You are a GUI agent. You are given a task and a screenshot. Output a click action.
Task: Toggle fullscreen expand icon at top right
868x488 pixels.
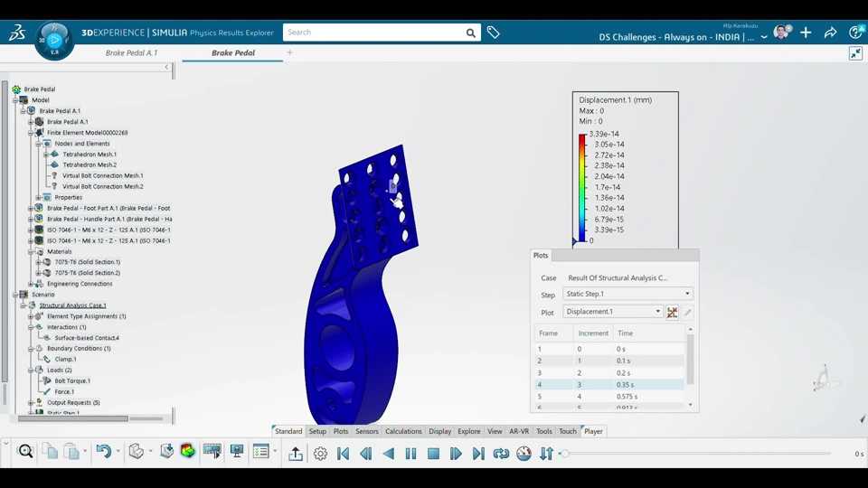856,53
